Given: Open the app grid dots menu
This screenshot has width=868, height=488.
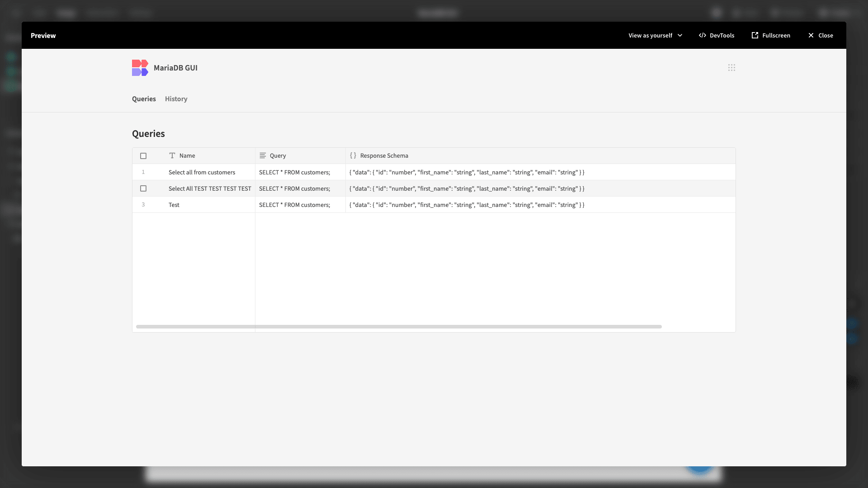Looking at the screenshot, I should pyautogui.click(x=731, y=67).
